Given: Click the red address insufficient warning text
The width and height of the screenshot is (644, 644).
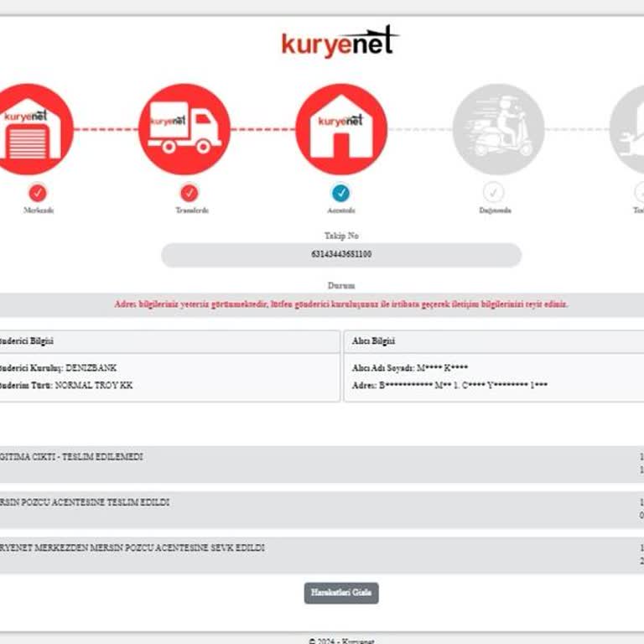Looking at the screenshot, I should point(341,304).
